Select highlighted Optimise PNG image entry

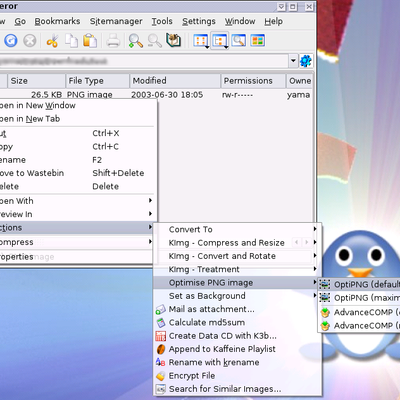237,283
